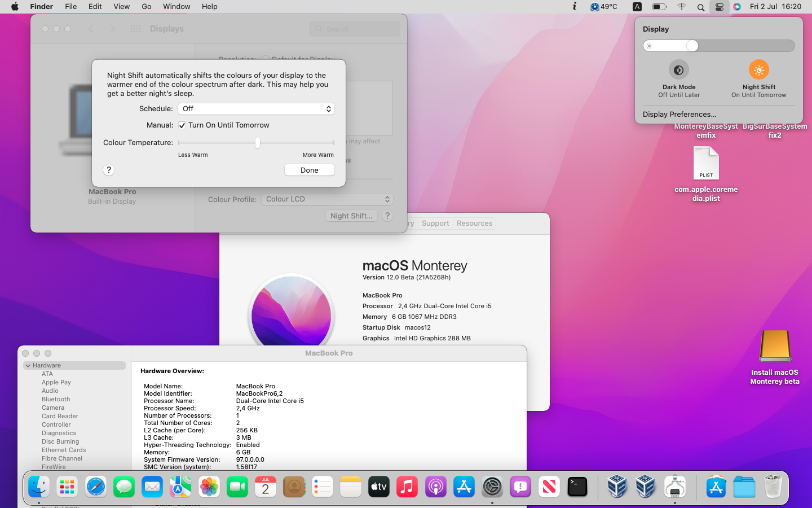Screen dimensions: 812x508
Task: Collapse the Hardware section in sidebar
Action: (x=28, y=366)
